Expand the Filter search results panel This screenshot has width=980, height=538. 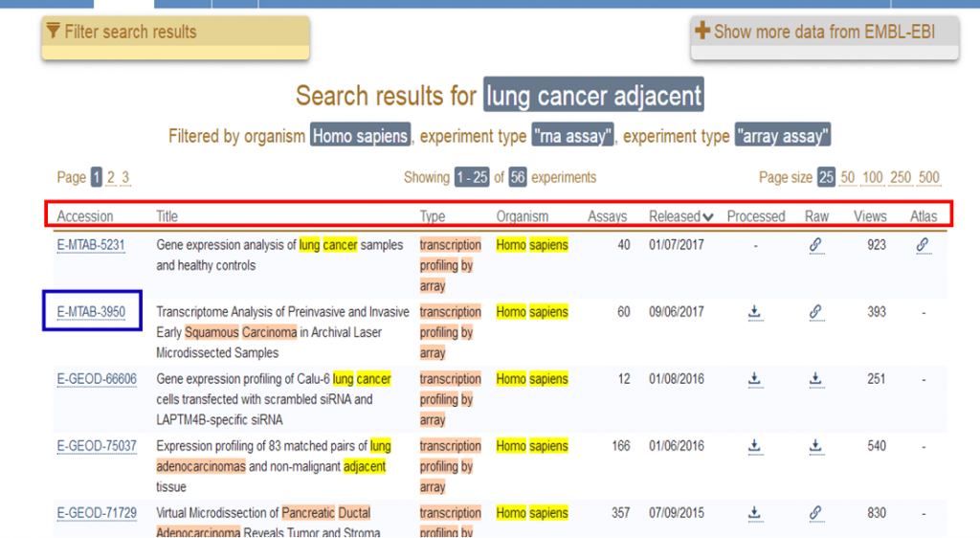tap(175, 33)
